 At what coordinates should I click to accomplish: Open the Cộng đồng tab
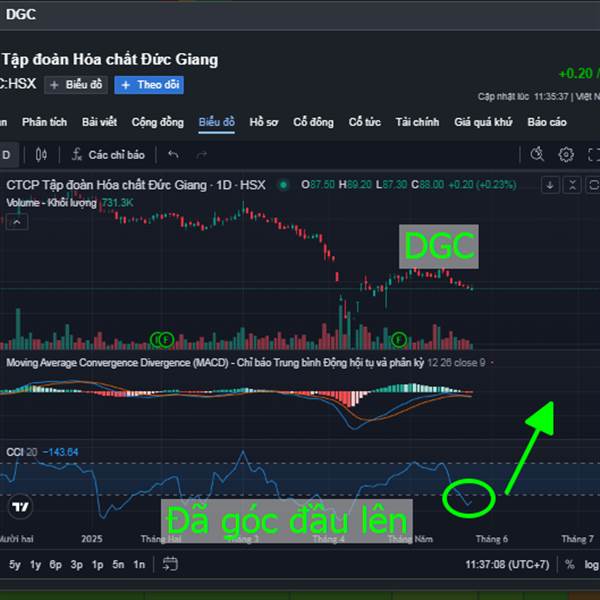(158, 122)
